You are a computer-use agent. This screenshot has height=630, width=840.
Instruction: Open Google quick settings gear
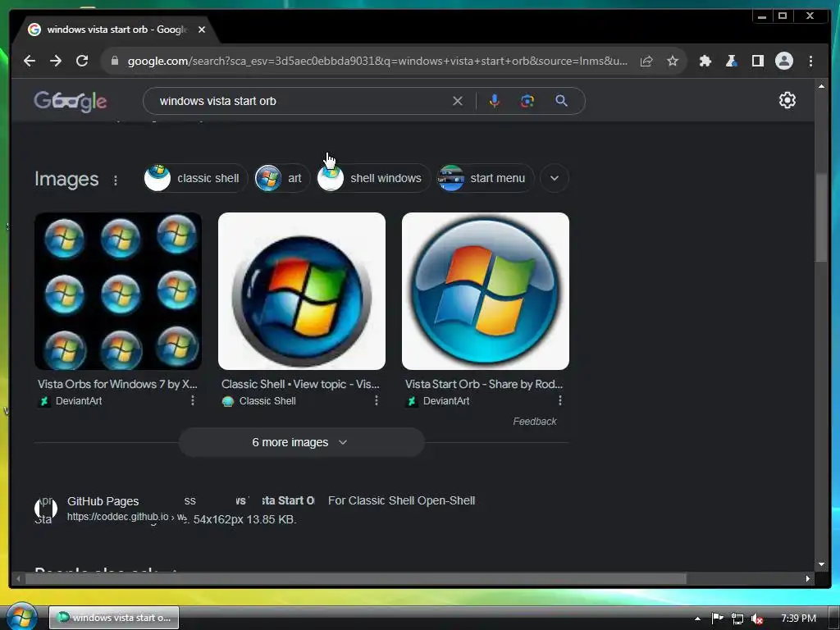click(787, 100)
